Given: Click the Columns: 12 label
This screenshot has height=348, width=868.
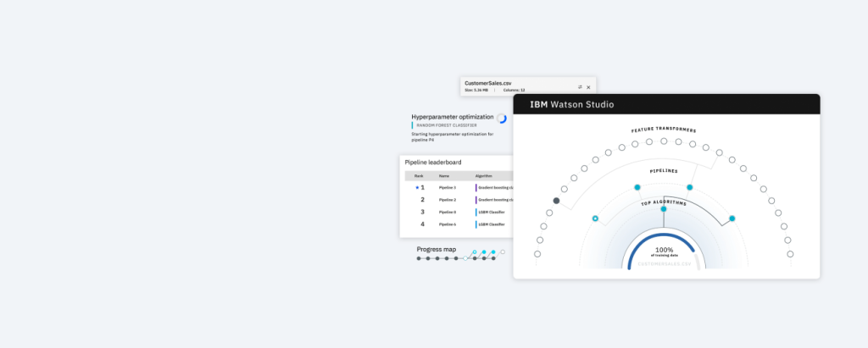Looking at the screenshot, I should point(515,90).
